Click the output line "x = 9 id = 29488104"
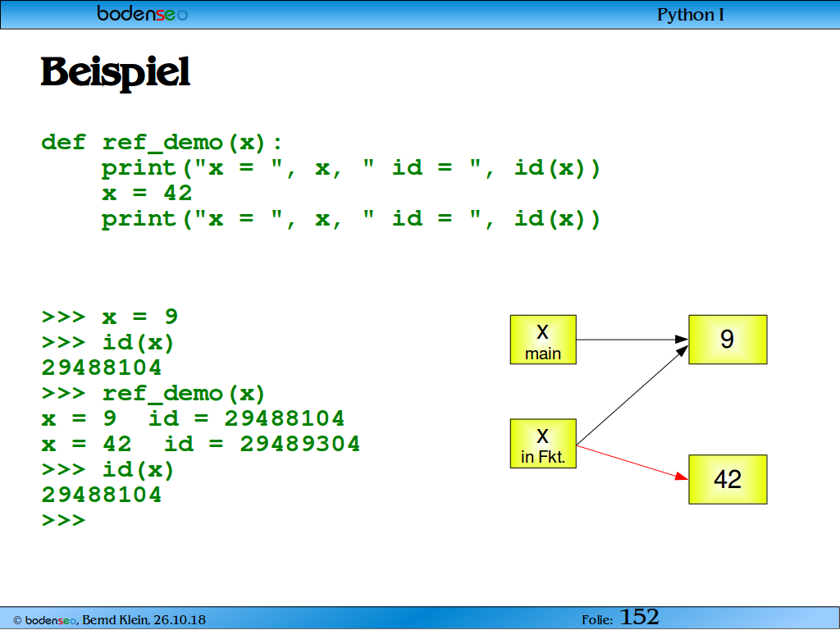 pyautogui.click(x=193, y=418)
